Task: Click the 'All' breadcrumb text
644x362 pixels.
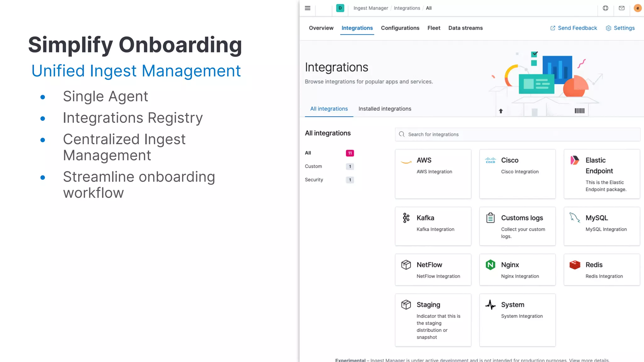Action: point(429,8)
